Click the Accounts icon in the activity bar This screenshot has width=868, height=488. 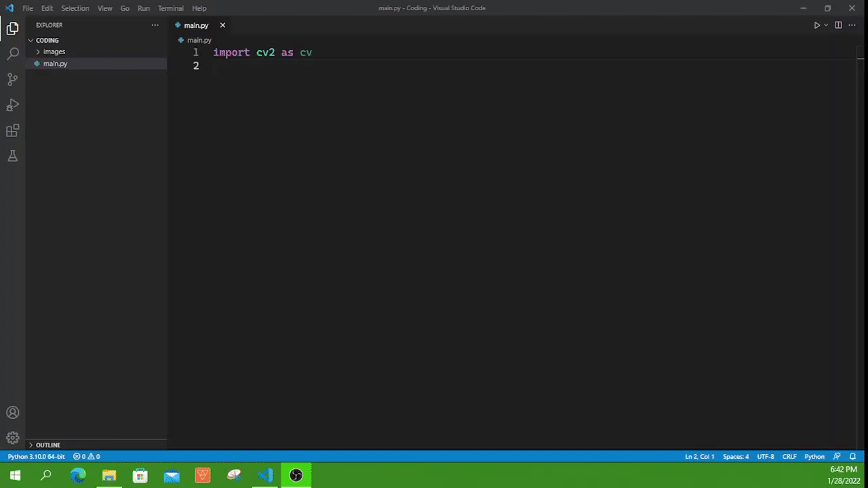coord(12,412)
